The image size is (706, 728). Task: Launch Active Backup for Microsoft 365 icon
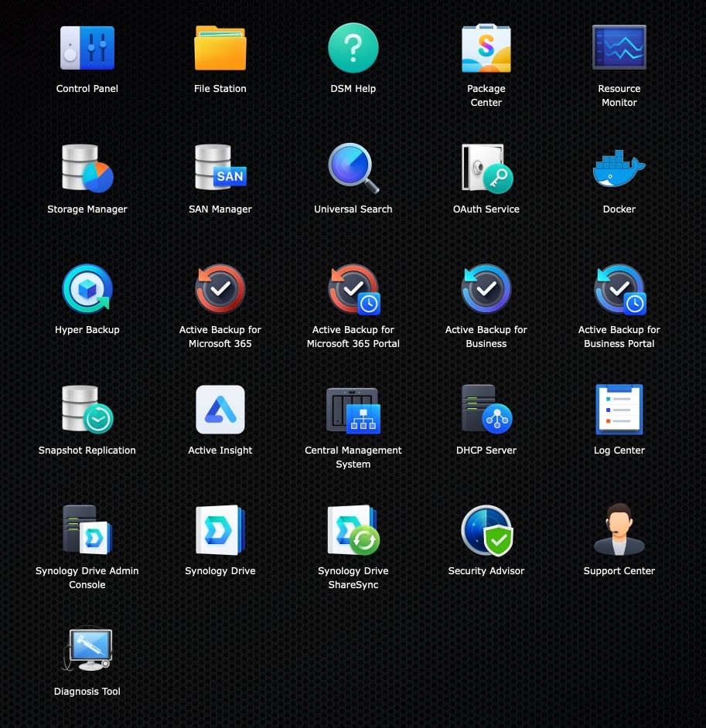tap(220, 289)
